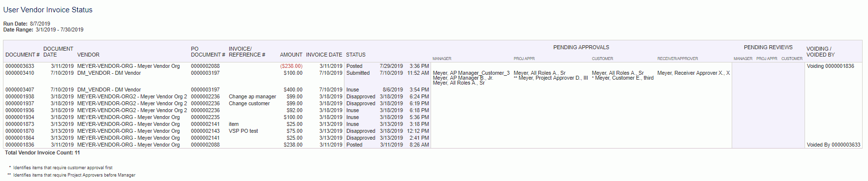Click document number 0000003633
Screen dimensions: 868x181
(x=20, y=66)
